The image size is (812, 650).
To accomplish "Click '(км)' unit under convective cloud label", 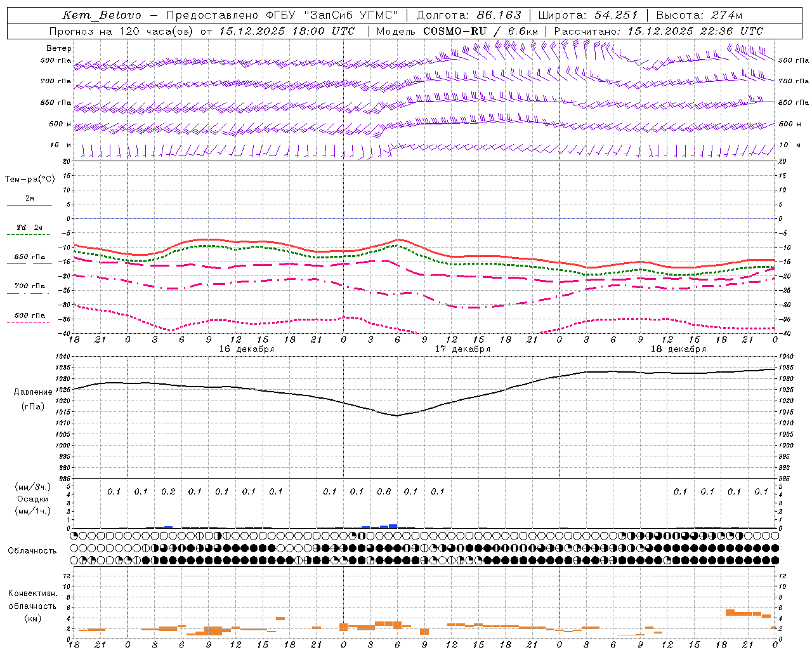I will coord(33,618).
